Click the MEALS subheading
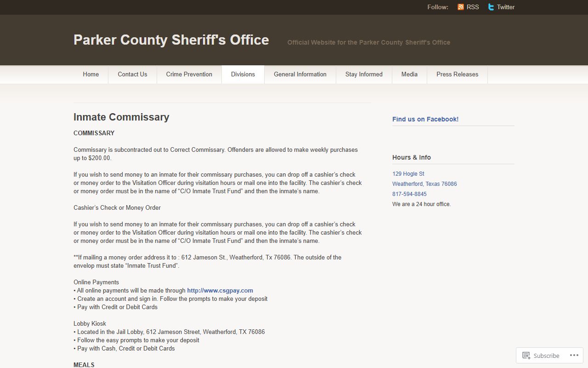 pos(84,365)
